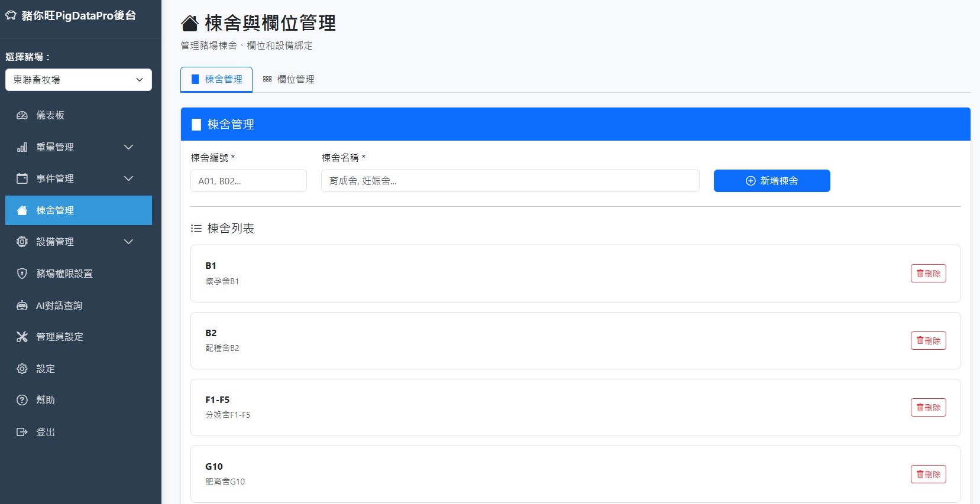980x504 pixels.
Task: Open 豬場權限設置 in the sidebar
Action: [x=79, y=274]
